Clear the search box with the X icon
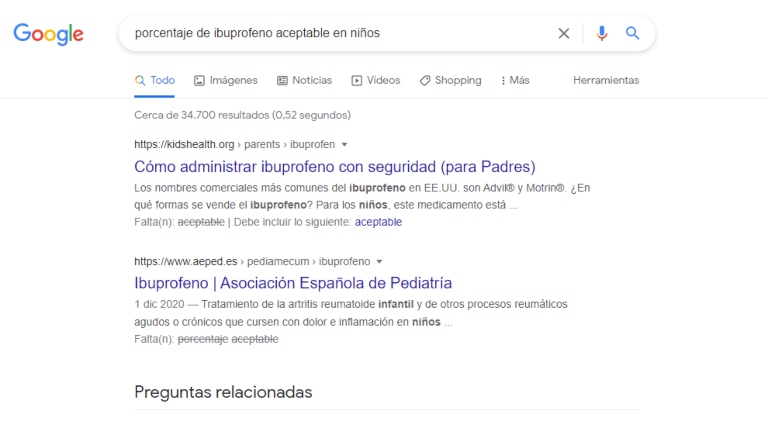The image size is (768, 421). pos(564,33)
